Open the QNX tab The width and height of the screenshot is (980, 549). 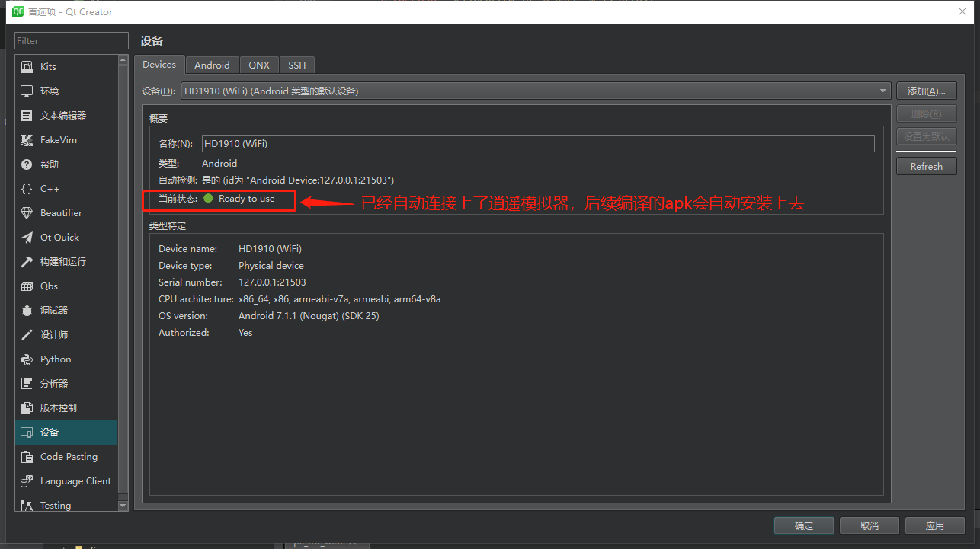pos(259,65)
